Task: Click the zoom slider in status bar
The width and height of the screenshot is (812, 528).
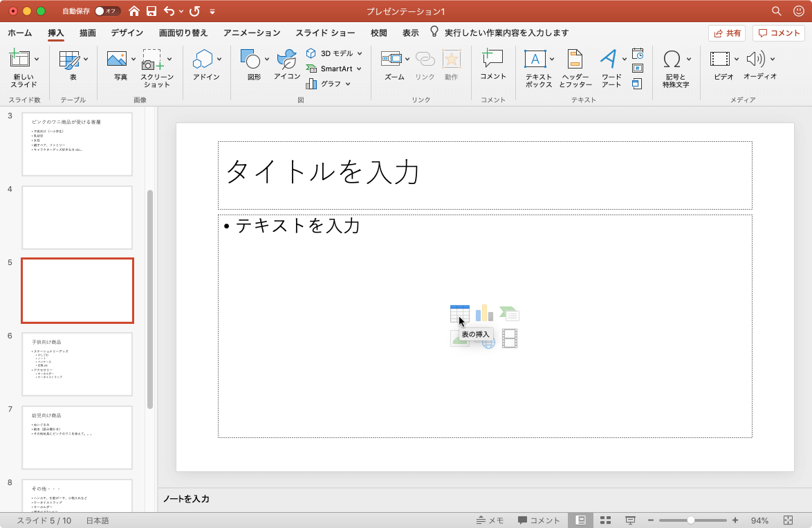Action: [691, 520]
